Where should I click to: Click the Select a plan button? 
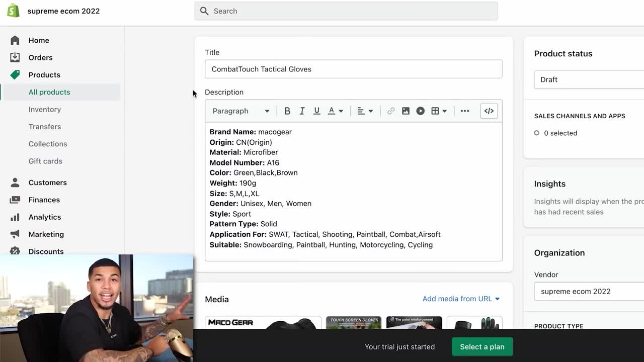coord(482,347)
